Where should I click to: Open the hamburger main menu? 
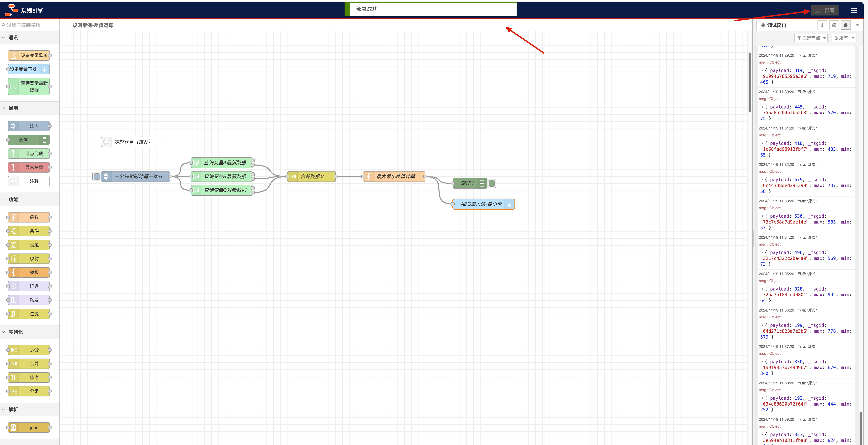point(853,11)
